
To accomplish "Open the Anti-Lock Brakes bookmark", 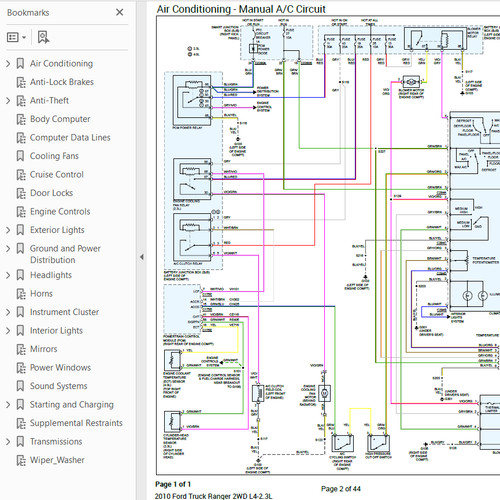I will coord(62,82).
